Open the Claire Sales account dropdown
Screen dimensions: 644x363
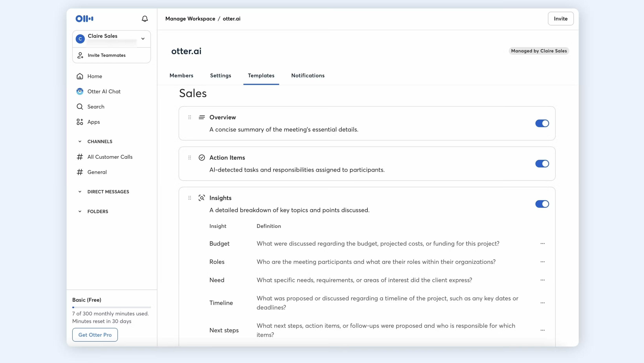point(143,39)
